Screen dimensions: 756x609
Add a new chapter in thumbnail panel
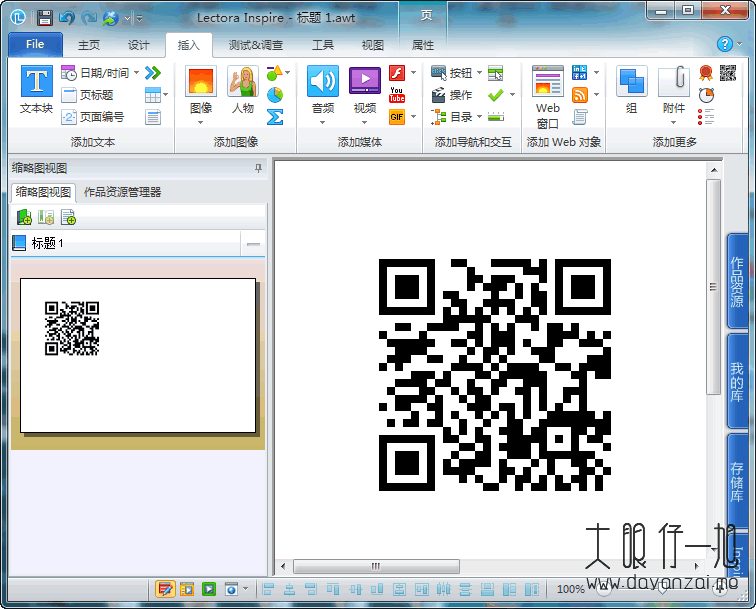pos(24,217)
